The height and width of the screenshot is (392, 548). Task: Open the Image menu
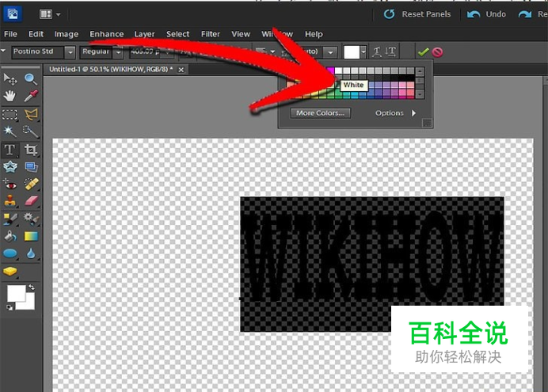(x=66, y=34)
